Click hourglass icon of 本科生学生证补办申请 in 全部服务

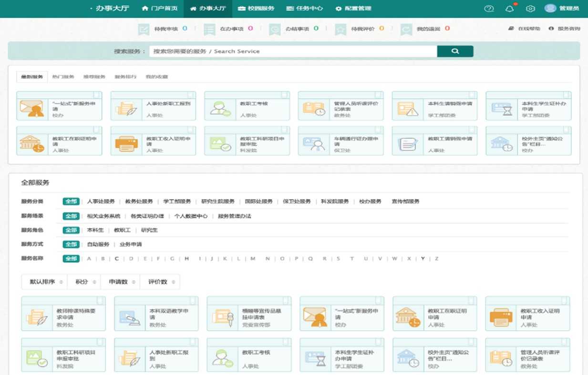coord(315,359)
